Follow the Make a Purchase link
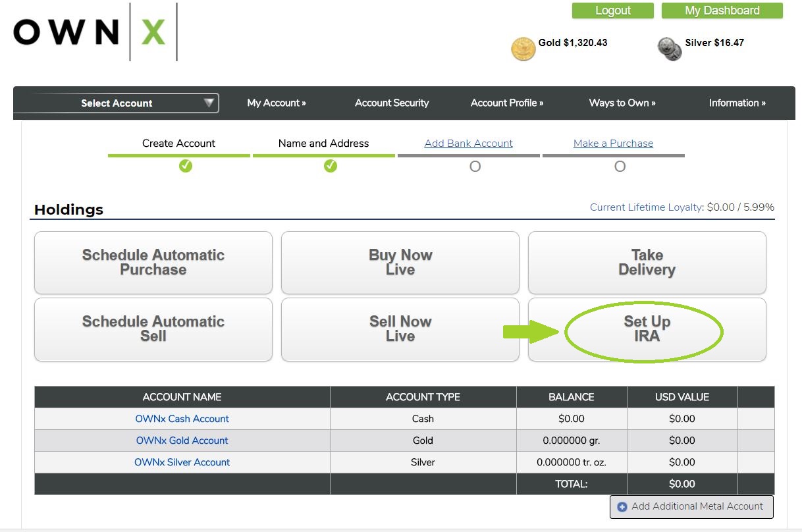 point(614,144)
